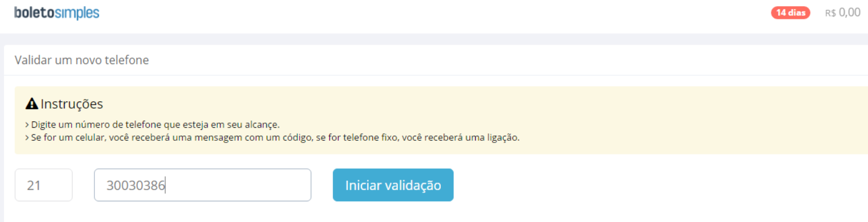Start validation with Iniciar validação button

click(393, 185)
